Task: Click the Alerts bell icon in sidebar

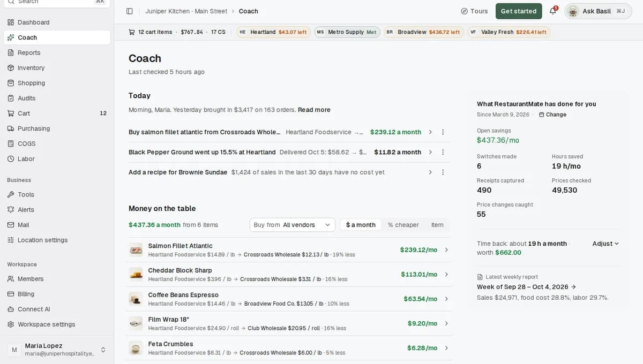Action: pos(11,210)
